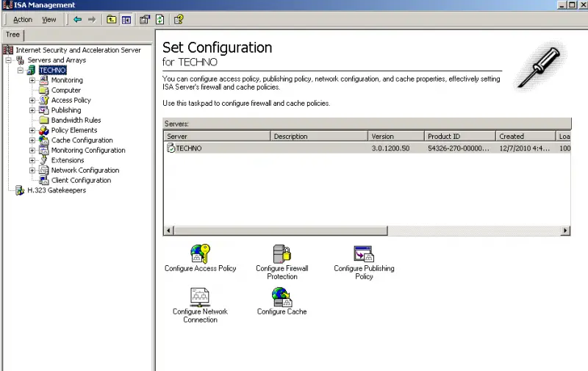Click the Network Configuration tree icon
This screenshot has width=588, height=371.
click(x=44, y=170)
